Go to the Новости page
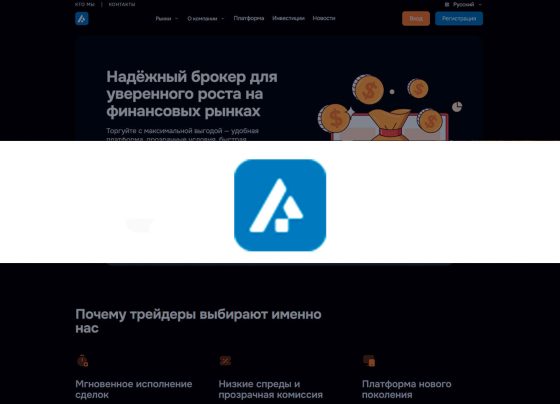This screenshot has height=404, width=560. pyautogui.click(x=324, y=18)
